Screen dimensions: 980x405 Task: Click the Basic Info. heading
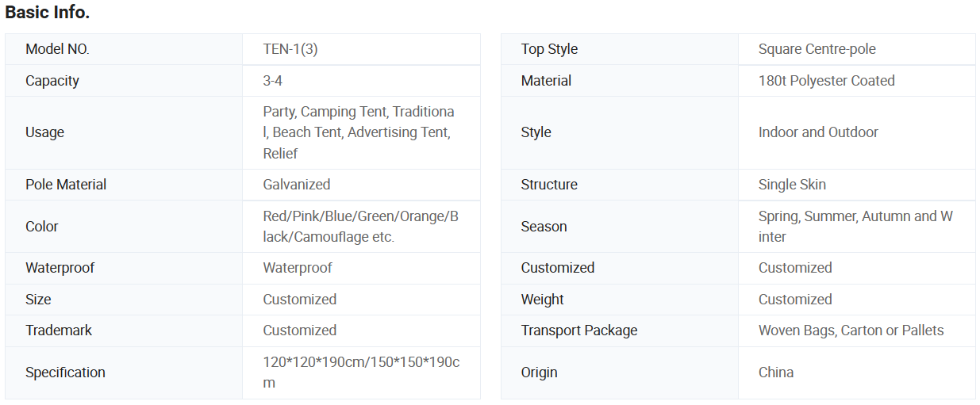coord(48,13)
